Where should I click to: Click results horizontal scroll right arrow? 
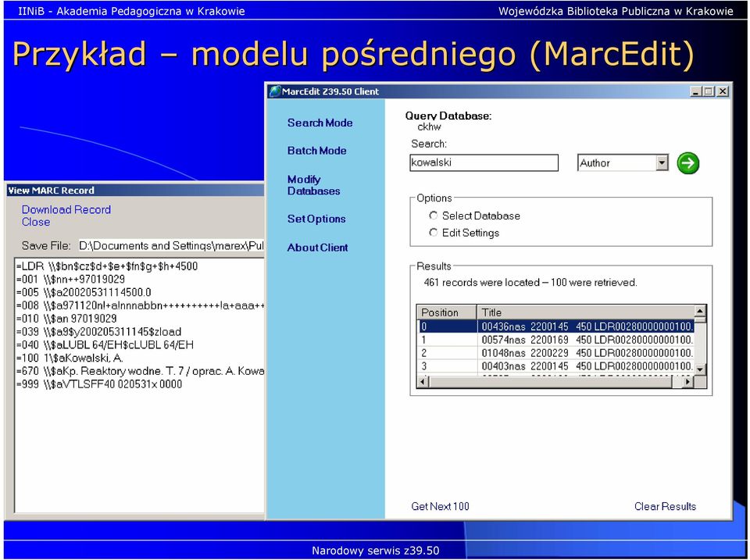click(x=687, y=382)
